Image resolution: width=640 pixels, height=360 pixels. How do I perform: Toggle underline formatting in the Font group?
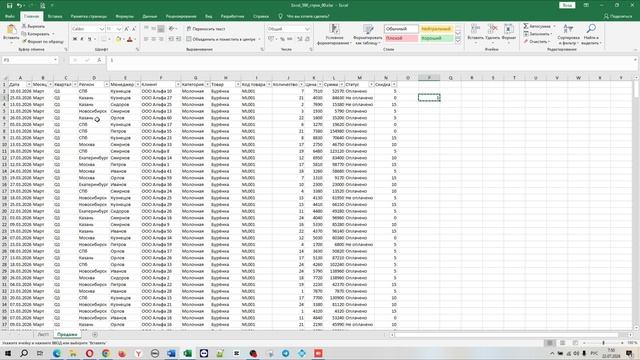pyautogui.click(x=89, y=39)
